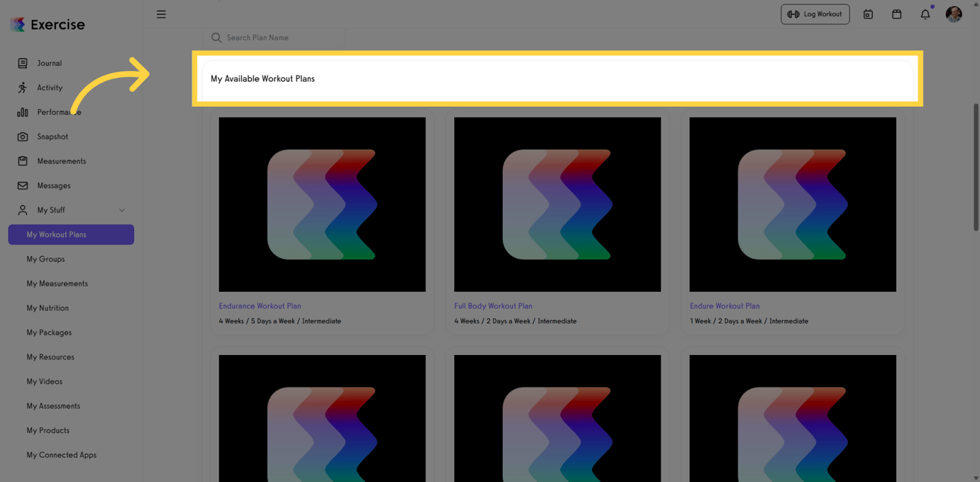
Task: Click '1 Week / 2 Days a Week / Intermediate' text
Action: click(749, 321)
